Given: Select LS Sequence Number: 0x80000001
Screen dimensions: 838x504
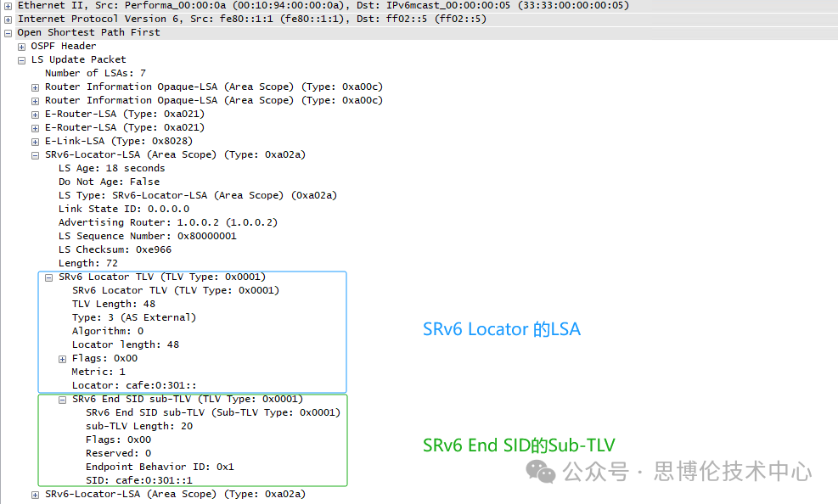Looking at the screenshot, I should click(147, 236).
